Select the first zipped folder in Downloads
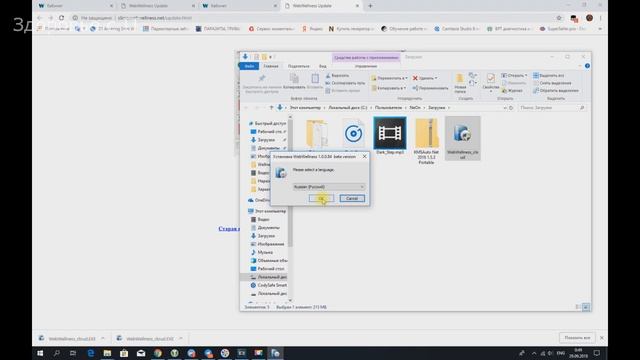The image size is (640, 360). pyautogui.click(x=317, y=133)
